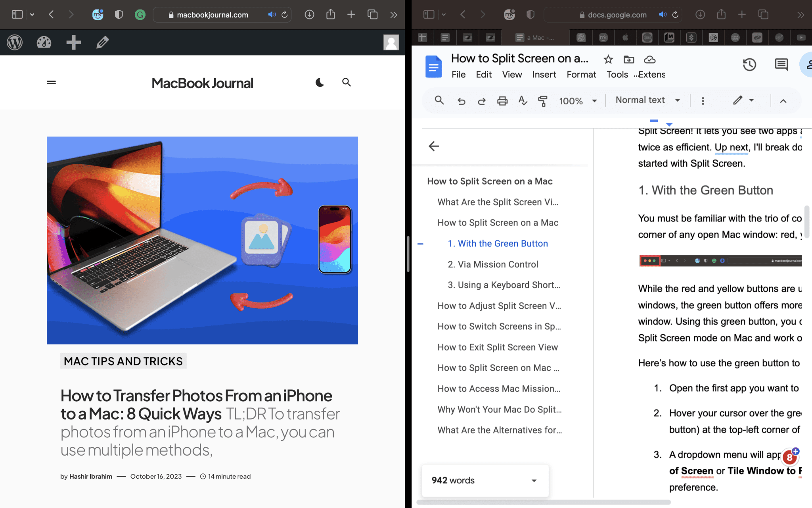Viewport: 812px width, 508px height.
Task: Toggle dark mode on MacBook Journal
Action: pyautogui.click(x=320, y=82)
